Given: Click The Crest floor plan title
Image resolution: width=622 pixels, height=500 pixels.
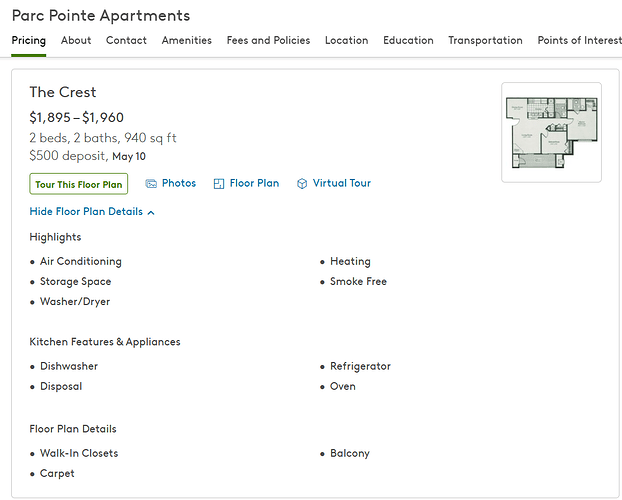Looking at the screenshot, I should coord(63,93).
